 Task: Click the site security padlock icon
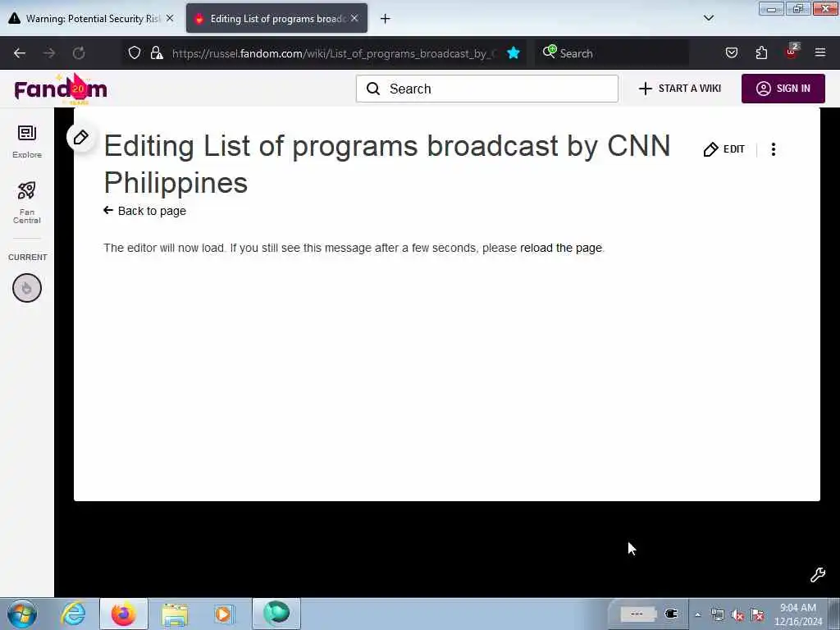coord(157,53)
